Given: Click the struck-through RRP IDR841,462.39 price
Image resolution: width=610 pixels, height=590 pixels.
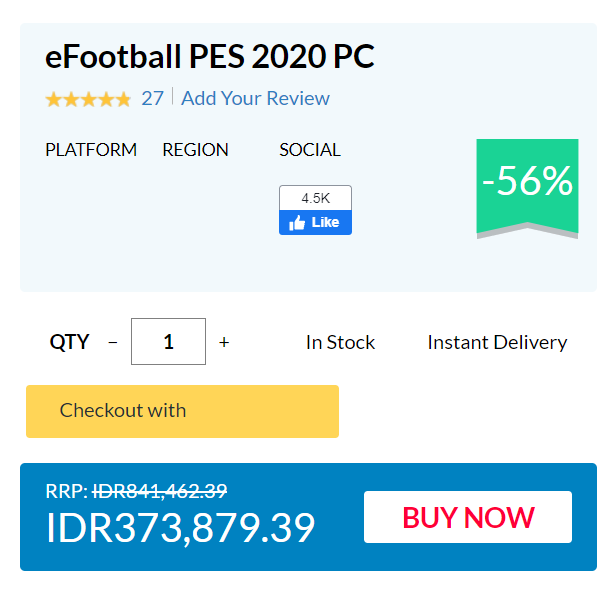Looking at the screenshot, I should [x=160, y=491].
